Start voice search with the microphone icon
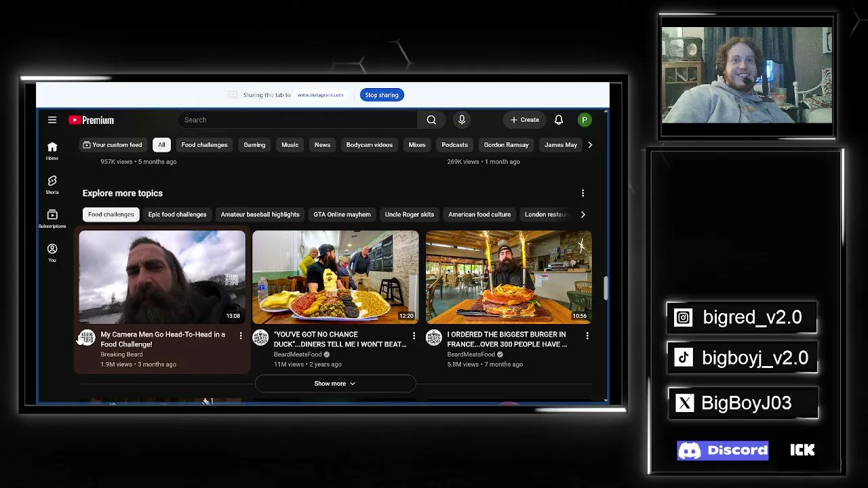Screen dimensions: 868x488 (x=462, y=120)
